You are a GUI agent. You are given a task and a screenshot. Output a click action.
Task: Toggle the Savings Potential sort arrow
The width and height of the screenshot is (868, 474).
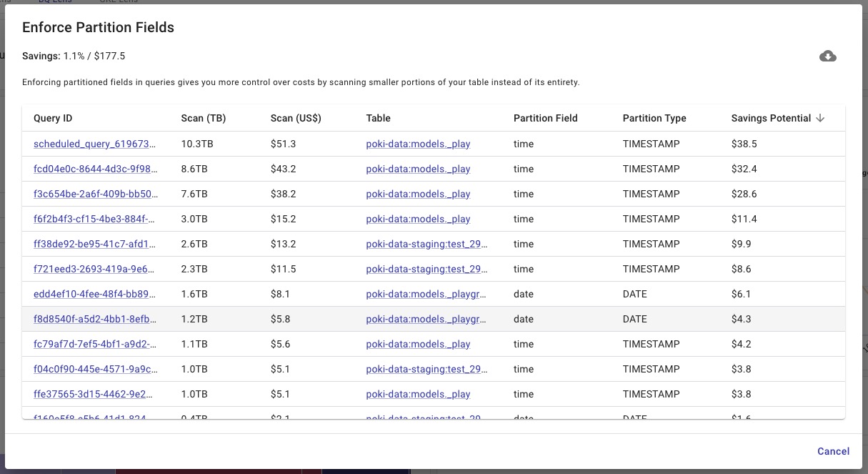click(x=820, y=118)
